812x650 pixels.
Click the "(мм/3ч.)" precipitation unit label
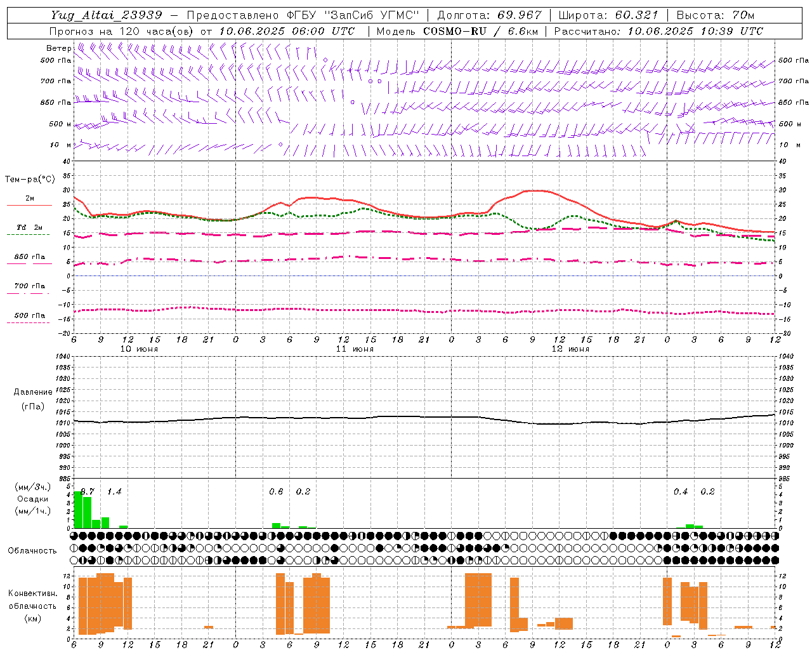click(33, 487)
